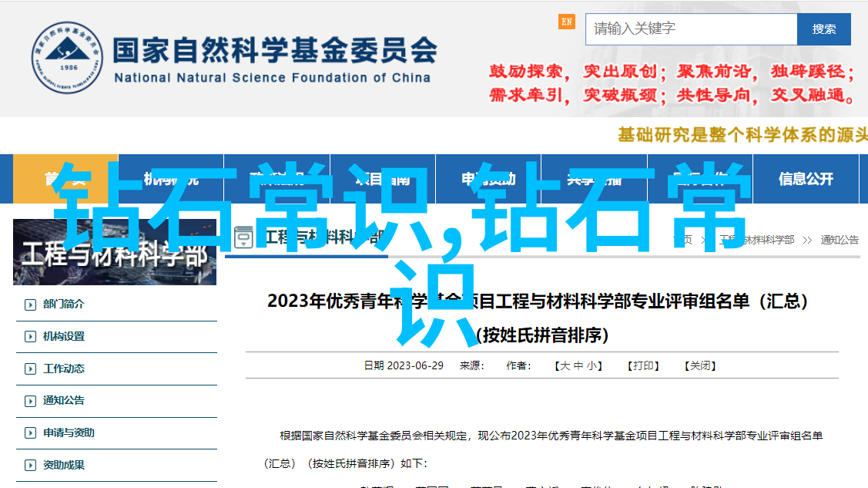Click the 来源: label in article meta
Image resolution: width=868 pixels, height=488 pixels.
click(x=471, y=365)
